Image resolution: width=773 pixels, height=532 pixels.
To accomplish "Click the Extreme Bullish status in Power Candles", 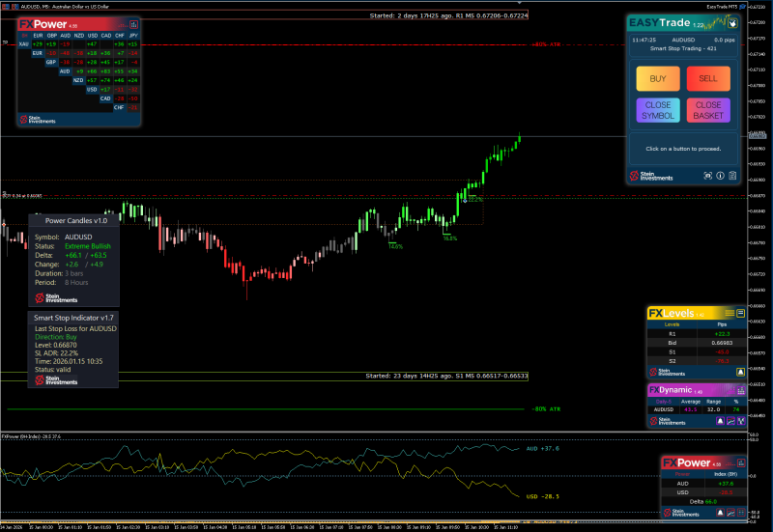I will (88, 246).
